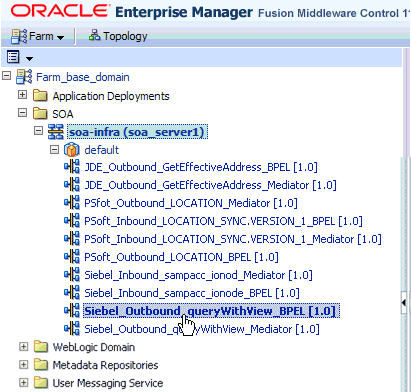
Task: Collapse navigation pane with splitter arrow
Action: click(x=404, y=303)
